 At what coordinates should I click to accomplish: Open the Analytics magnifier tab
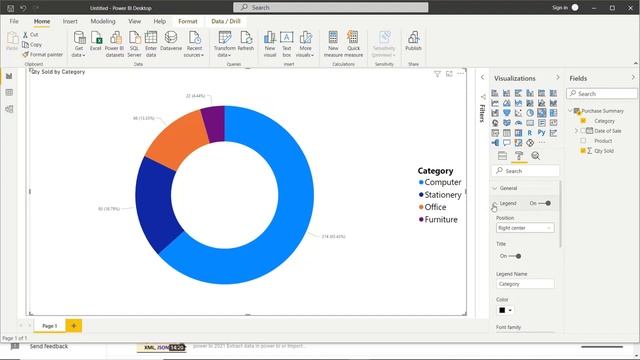536,156
